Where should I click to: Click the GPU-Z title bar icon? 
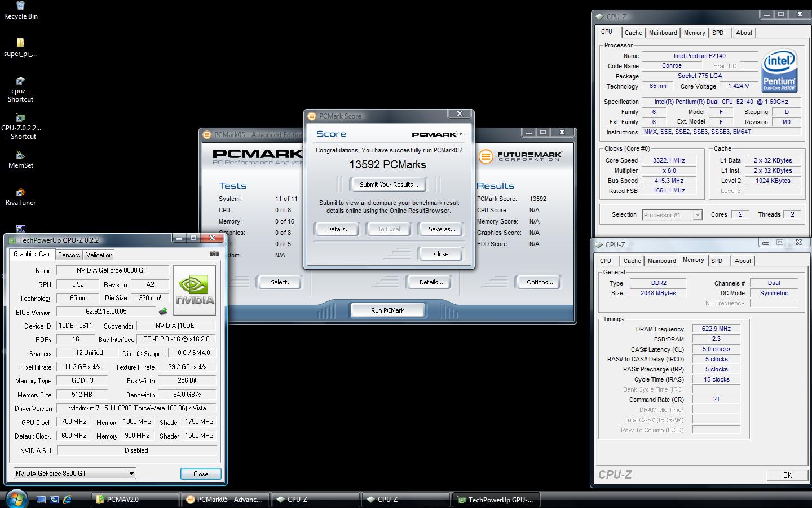tap(12, 240)
